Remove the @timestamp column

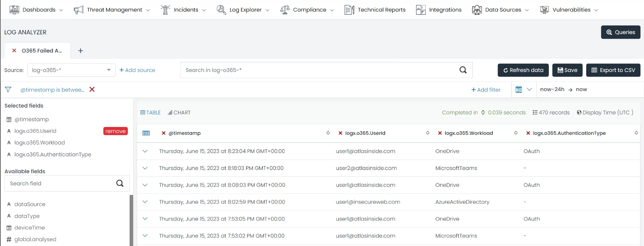[164, 133]
